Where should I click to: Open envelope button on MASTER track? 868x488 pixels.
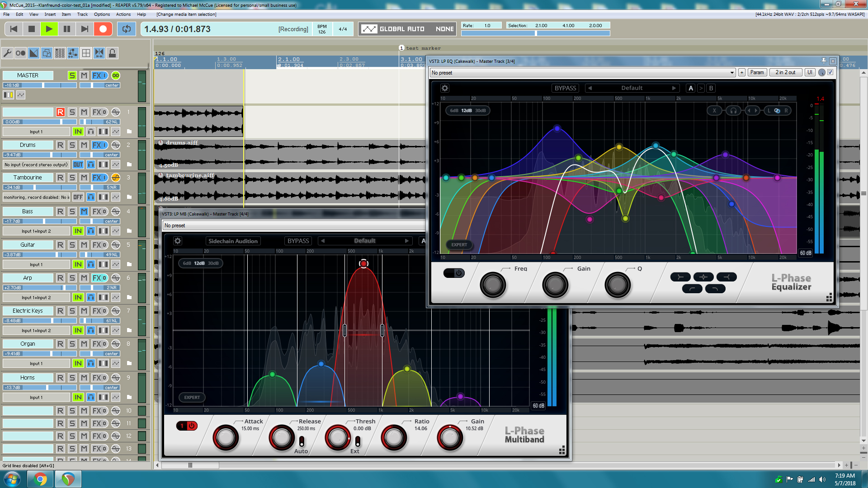(x=21, y=95)
